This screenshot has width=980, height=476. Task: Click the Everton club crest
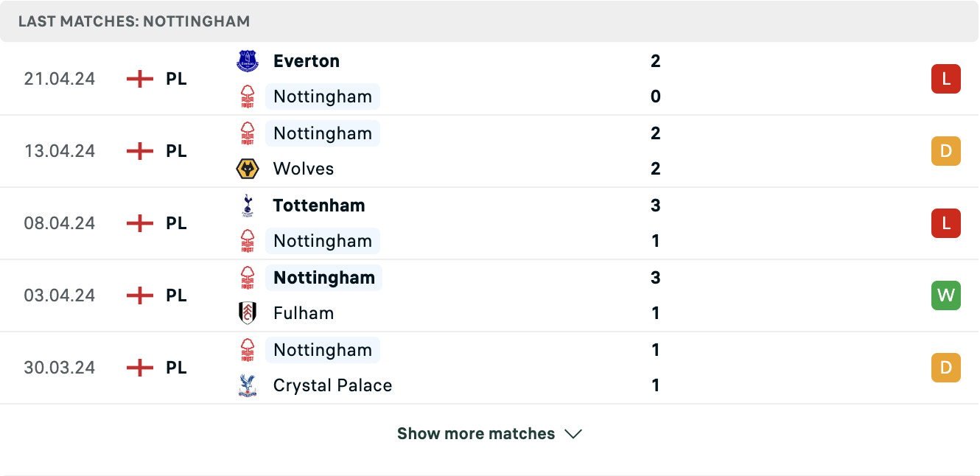point(248,61)
